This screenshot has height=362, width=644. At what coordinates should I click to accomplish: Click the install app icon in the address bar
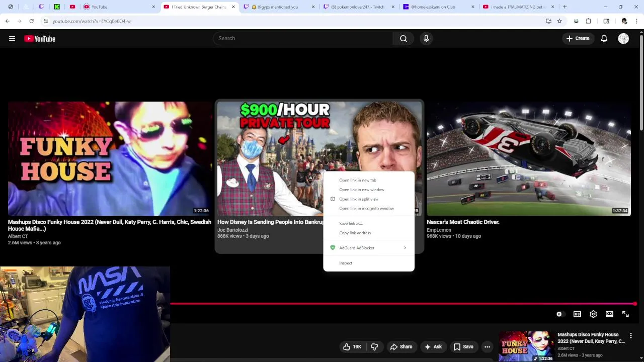click(x=548, y=21)
